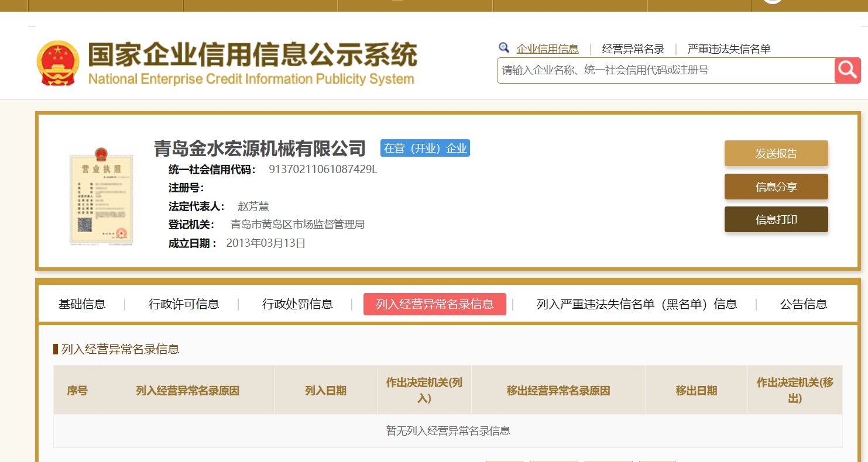Click the 信息打印 button

[x=776, y=219]
